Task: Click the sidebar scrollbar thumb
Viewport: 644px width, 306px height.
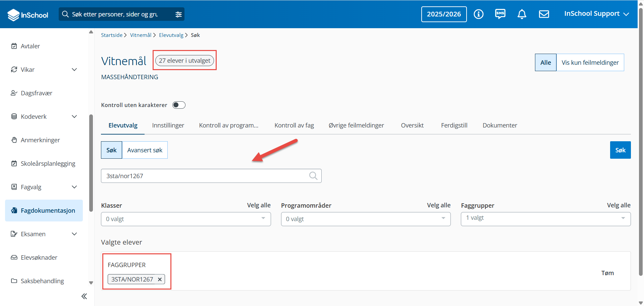Action: 91,163
